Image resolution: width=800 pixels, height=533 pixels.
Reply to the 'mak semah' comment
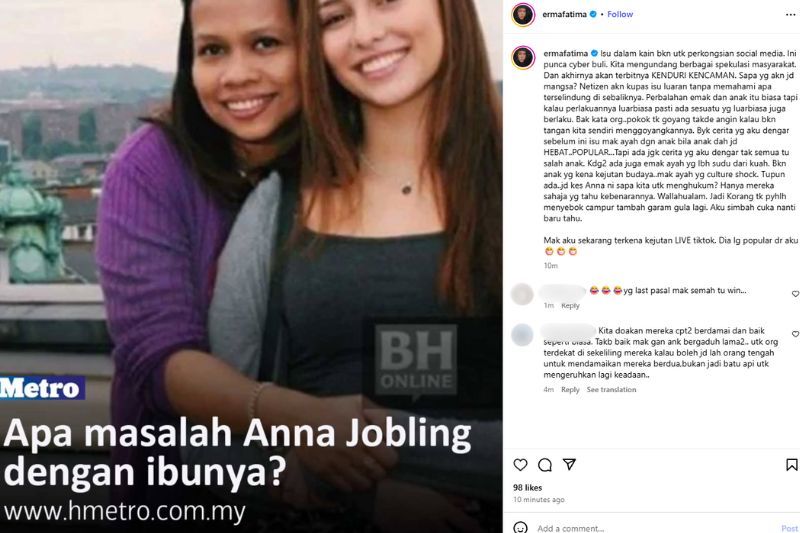point(570,306)
